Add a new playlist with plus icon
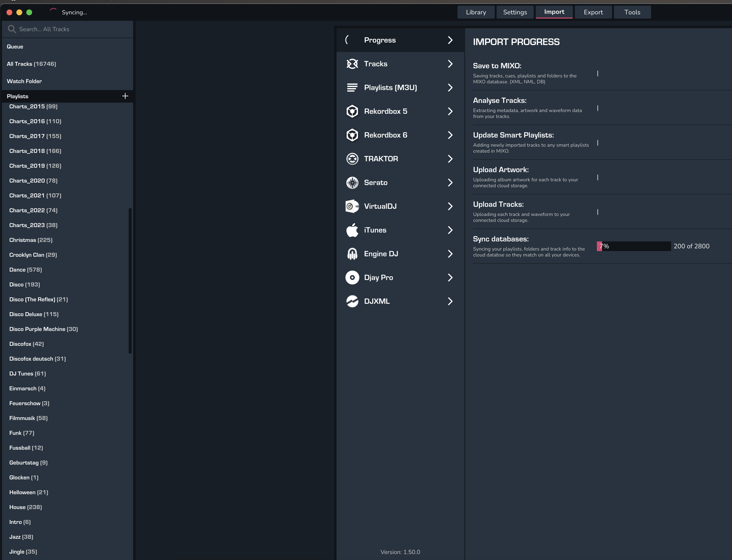The height and width of the screenshot is (560, 732). tap(125, 96)
